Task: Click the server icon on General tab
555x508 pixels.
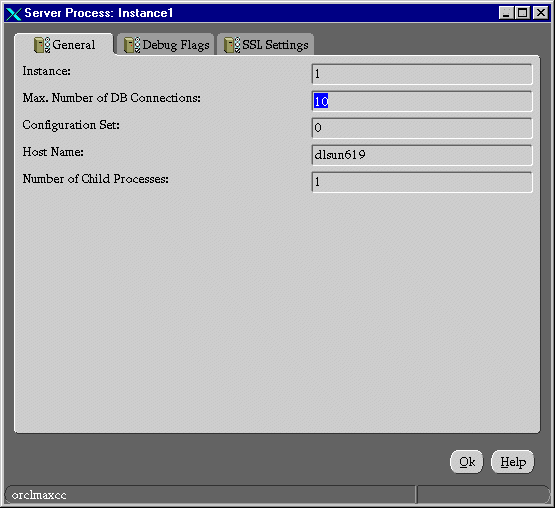Action: pyautogui.click(x=42, y=45)
